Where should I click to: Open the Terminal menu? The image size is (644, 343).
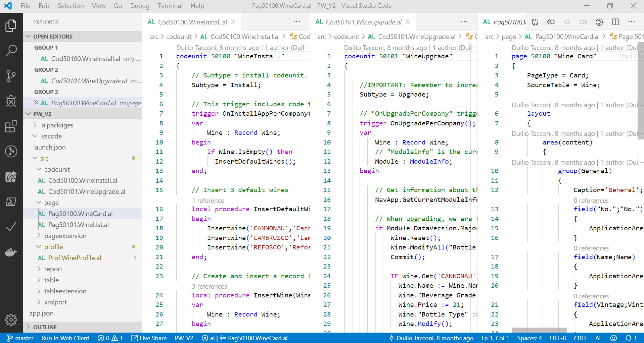point(170,6)
